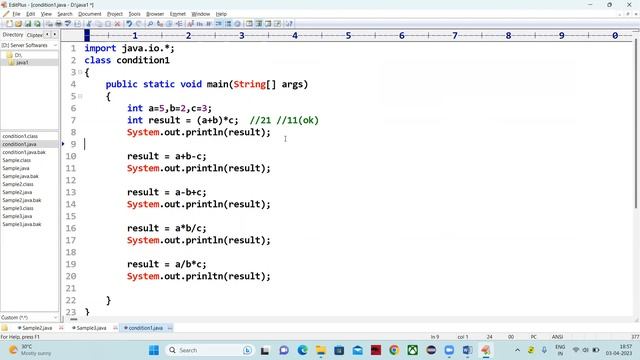
Task: Click the Copy toolbar icon
Action: click(98, 24)
